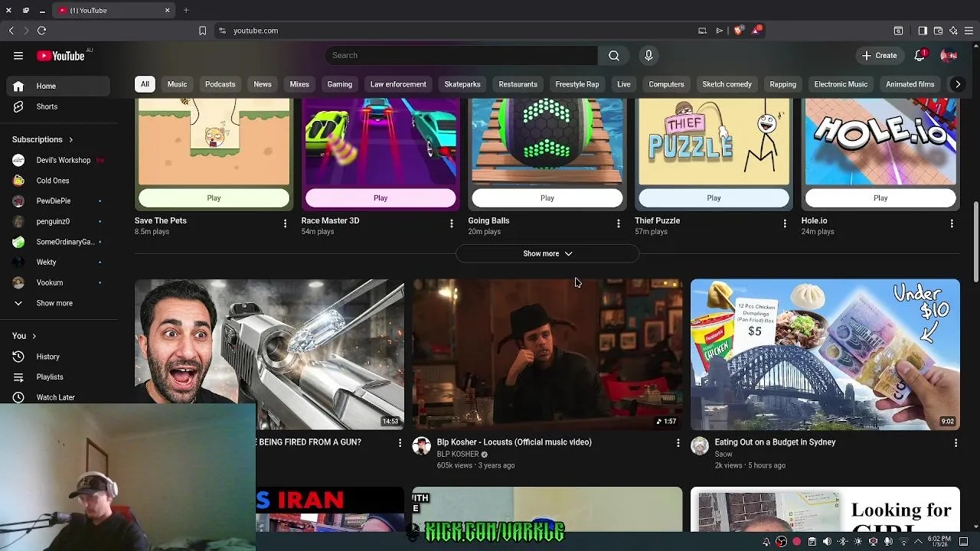
Task: Expand Show more games
Action: point(547,253)
